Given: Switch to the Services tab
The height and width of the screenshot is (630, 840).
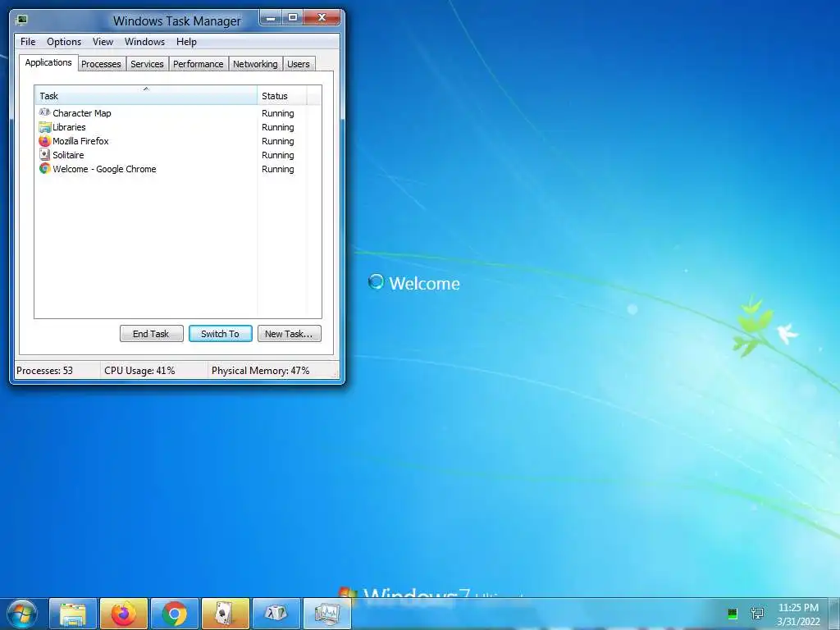Looking at the screenshot, I should 148,64.
